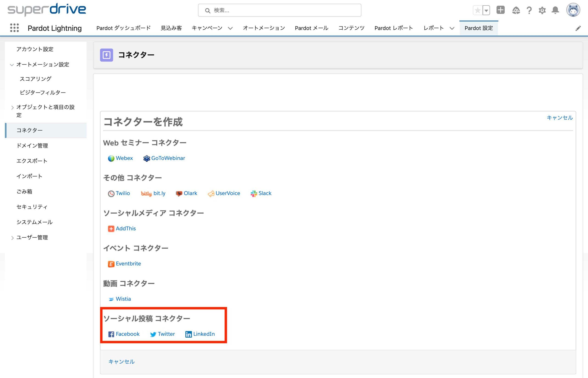This screenshot has height=378, width=588.
Task: Open ドメイン管理 in the sidebar
Action: [x=32, y=146]
